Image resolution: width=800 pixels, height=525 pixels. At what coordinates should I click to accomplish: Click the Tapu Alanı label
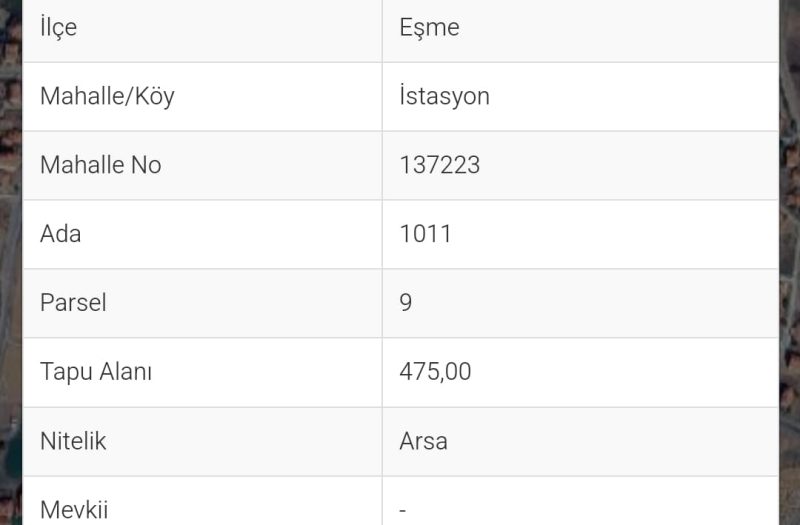tap(96, 372)
